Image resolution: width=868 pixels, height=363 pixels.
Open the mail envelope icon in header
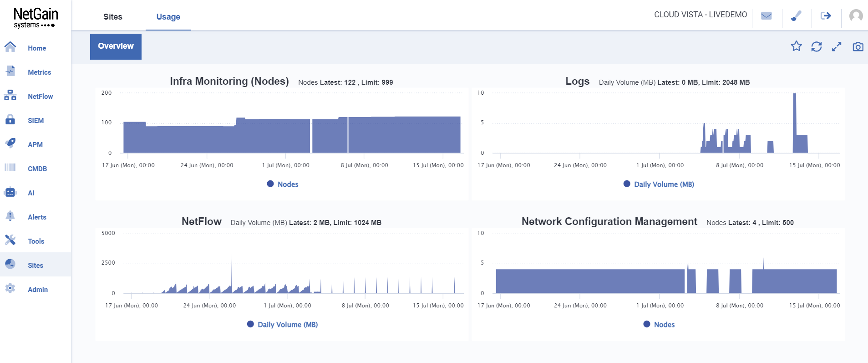766,16
